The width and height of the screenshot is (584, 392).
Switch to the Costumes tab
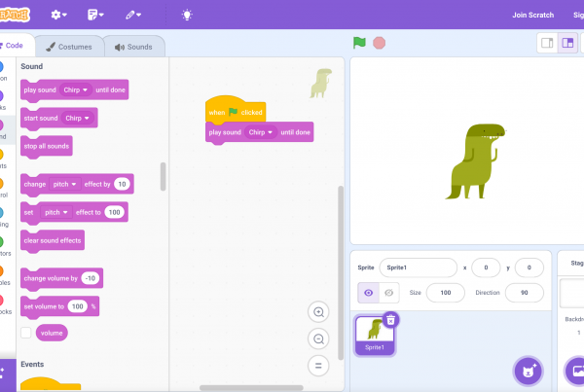pos(69,47)
